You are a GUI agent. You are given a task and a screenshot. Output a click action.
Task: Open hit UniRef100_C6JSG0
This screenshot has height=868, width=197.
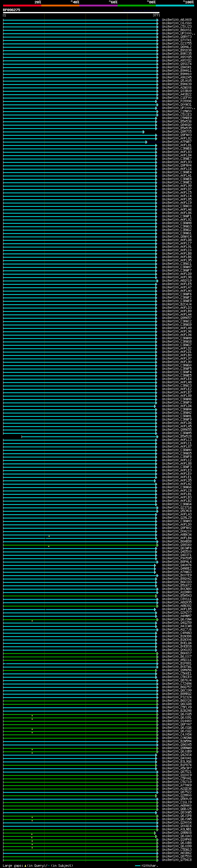177,23
